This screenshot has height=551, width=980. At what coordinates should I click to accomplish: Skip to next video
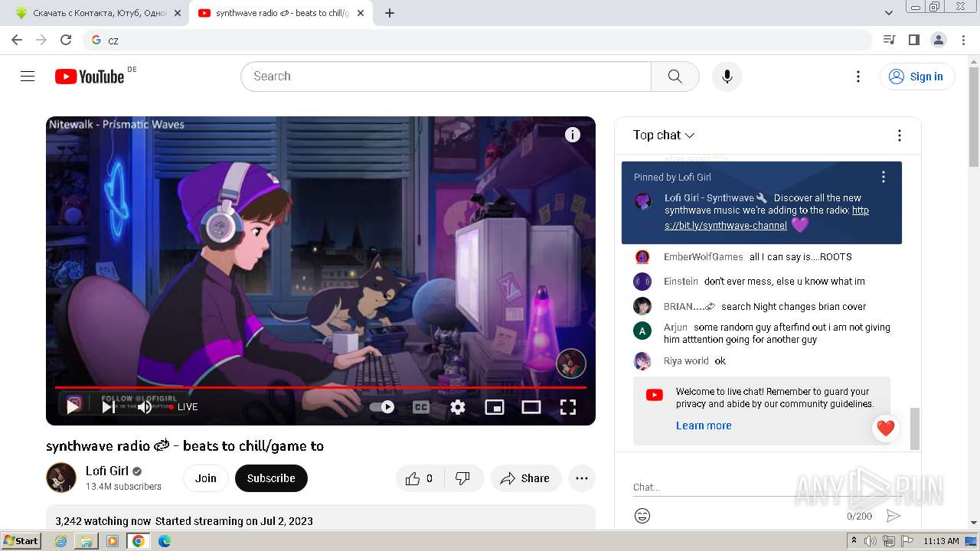click(109, 406)
